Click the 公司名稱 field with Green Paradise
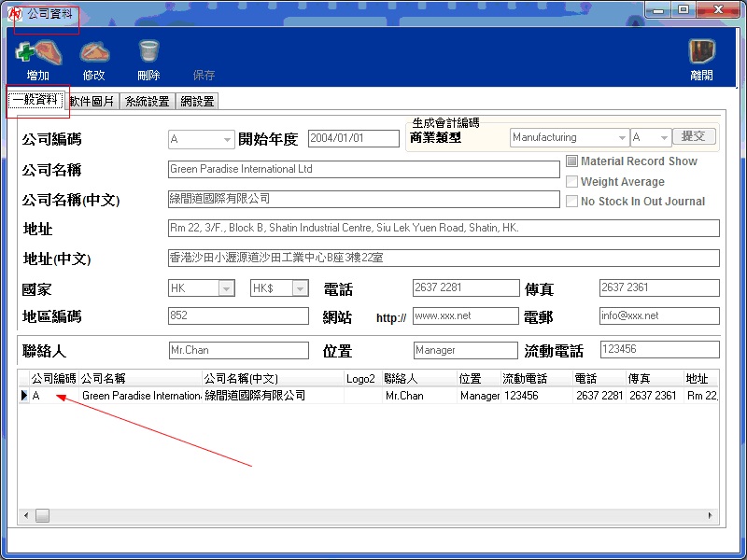 (363, 170)
